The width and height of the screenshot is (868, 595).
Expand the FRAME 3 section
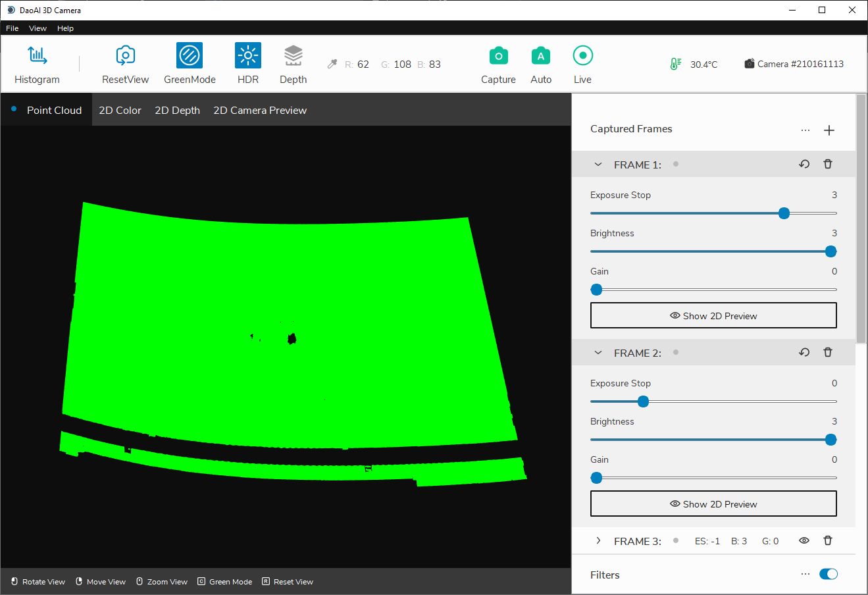pos(598,541)
